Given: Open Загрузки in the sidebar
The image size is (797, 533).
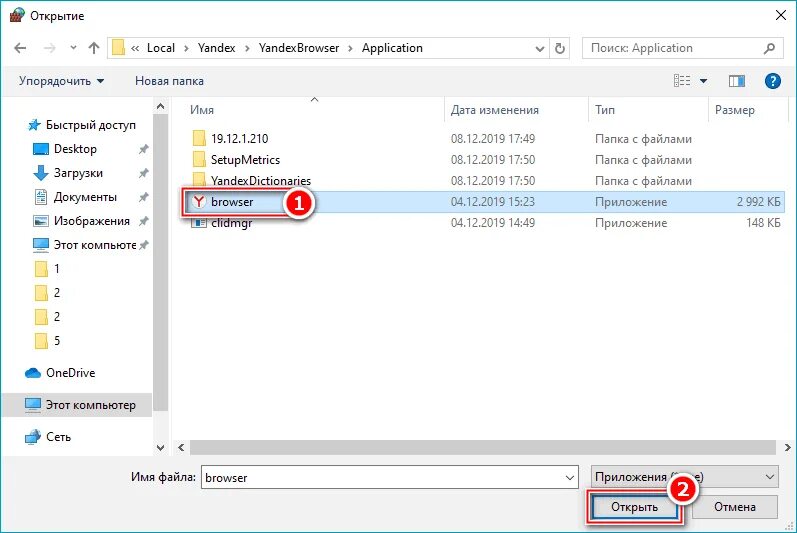Looking at the screenshot, I should 78,173.
